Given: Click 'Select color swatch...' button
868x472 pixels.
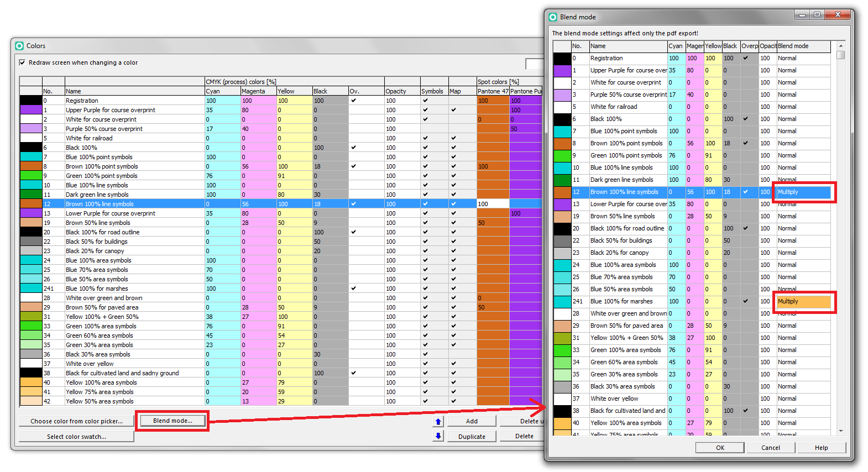Looking at the screenshot, I should click(77, 437).
